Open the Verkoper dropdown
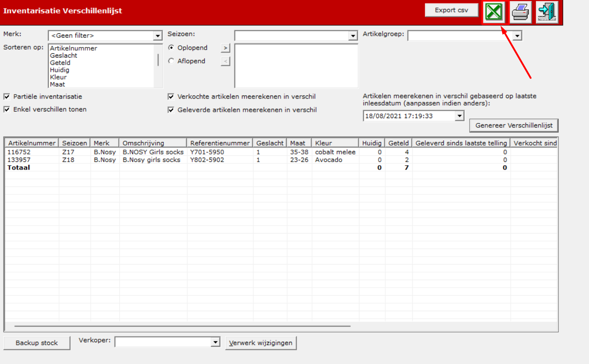This screenshot has height=364, width=589. point(215,342)
